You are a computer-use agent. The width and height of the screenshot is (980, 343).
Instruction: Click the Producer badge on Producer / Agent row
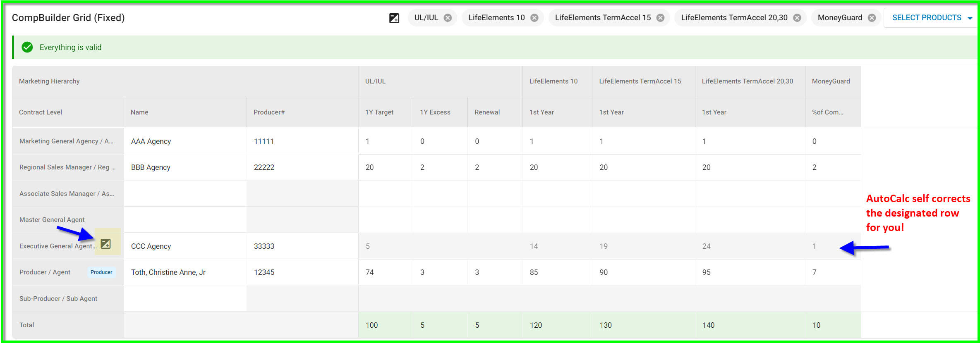pos(101,272)
